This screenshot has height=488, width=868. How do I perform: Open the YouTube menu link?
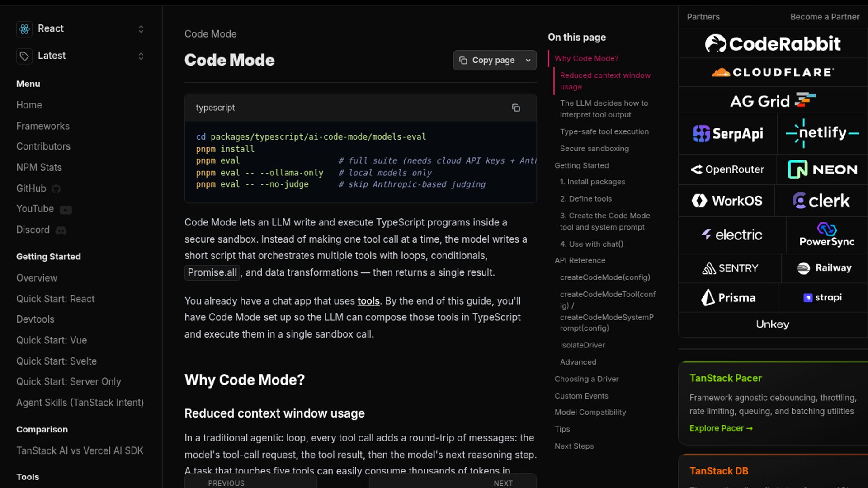pyautogui.click(x=35, y=209)
